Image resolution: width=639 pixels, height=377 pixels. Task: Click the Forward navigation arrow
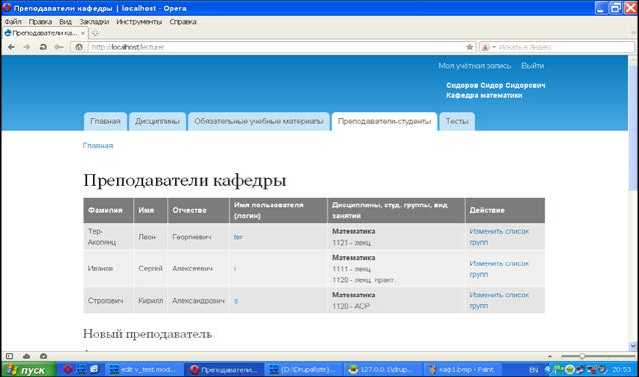(x=27, y=47)
